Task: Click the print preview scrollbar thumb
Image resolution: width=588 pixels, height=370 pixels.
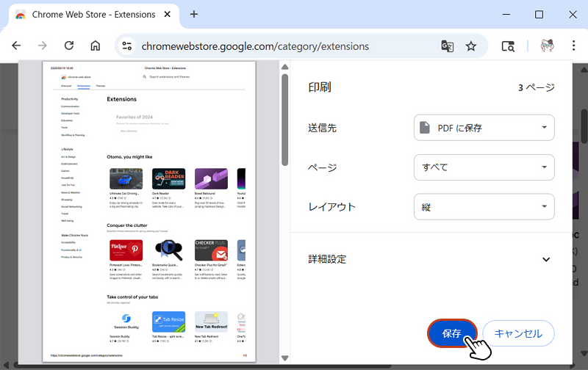Action: tap(285, 120)
